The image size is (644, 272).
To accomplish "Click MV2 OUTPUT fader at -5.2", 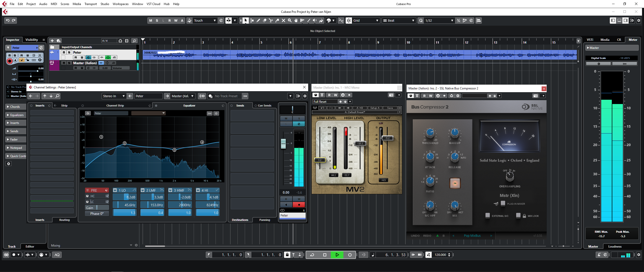I will (387, 138).
